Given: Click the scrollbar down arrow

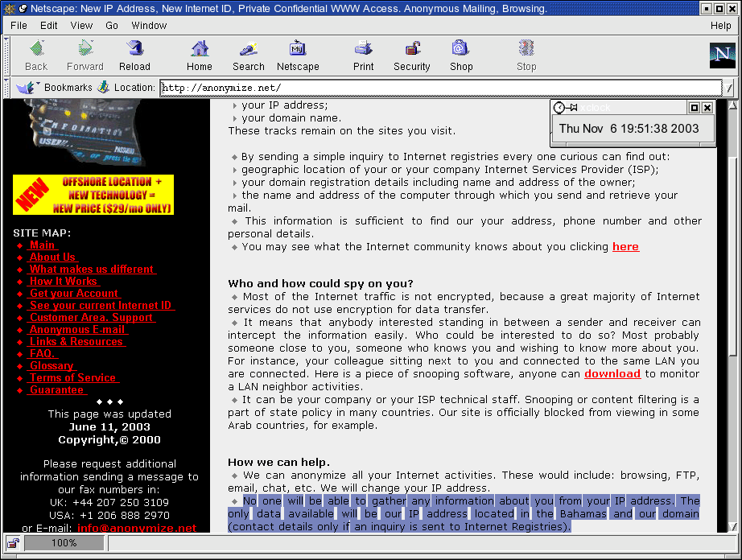Looking at the screenshot, I should click(732, 527).
